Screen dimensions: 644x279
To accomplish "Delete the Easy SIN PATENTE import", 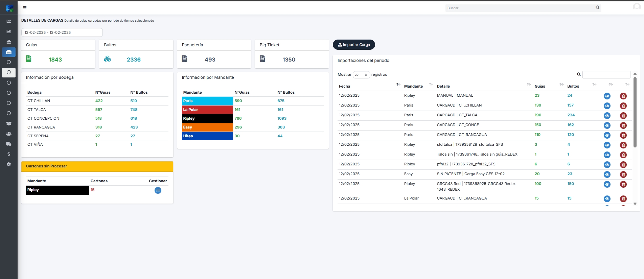I will click(x=623, y=175).
